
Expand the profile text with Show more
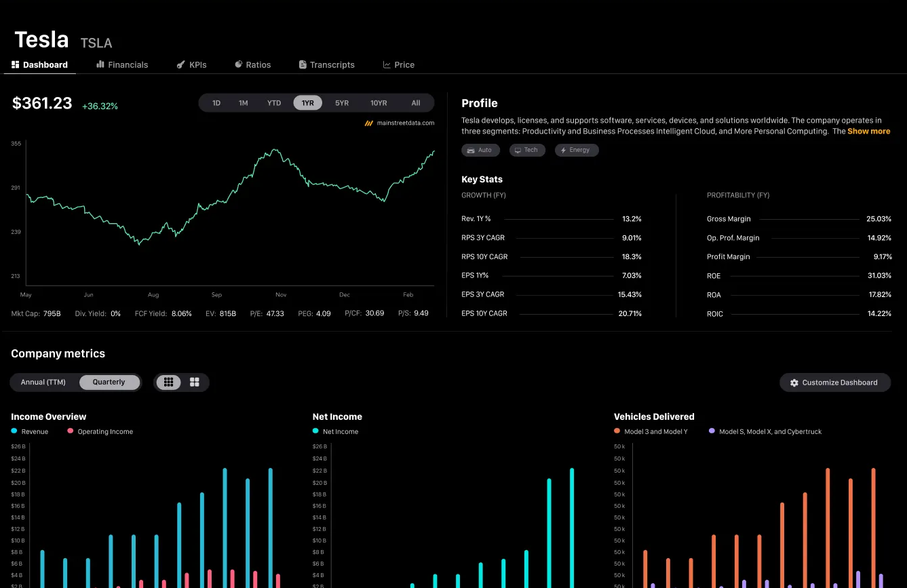pyautogui.click(x=869, y=131)
